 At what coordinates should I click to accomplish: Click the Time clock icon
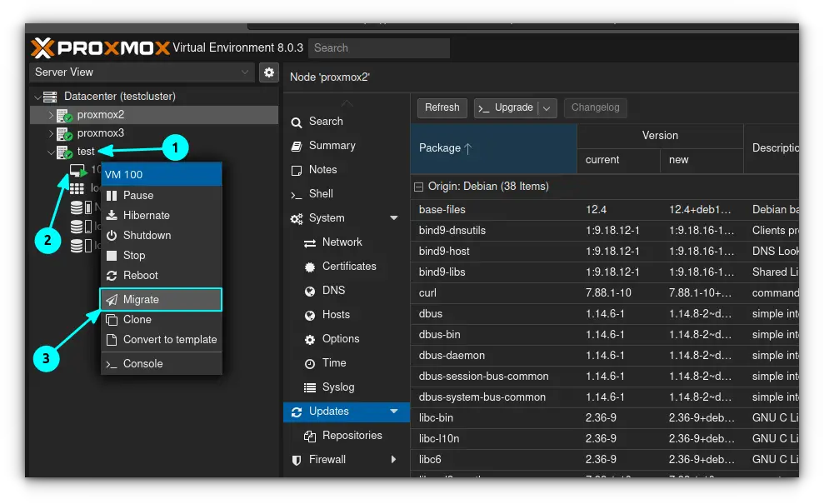click(x=310, y=364)
